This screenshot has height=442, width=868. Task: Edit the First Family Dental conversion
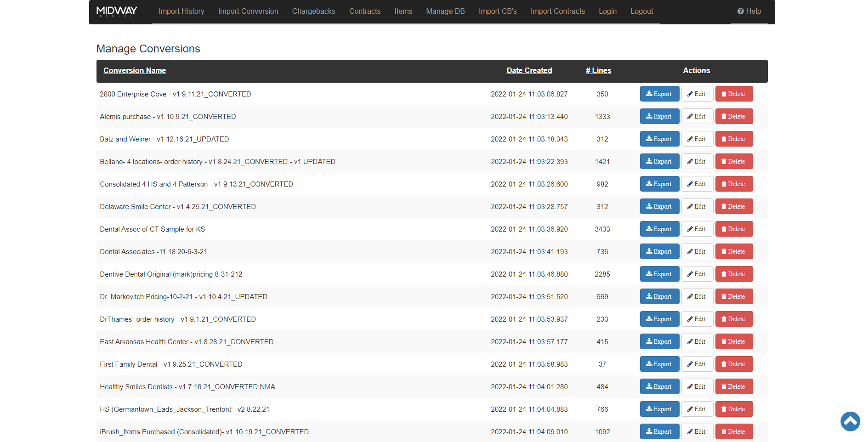697,364
